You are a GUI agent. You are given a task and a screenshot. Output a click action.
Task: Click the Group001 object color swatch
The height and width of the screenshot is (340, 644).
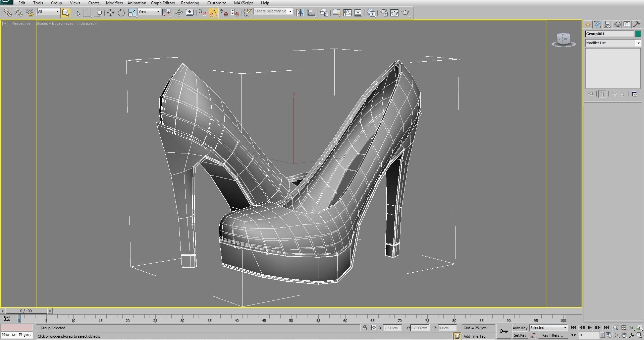[638, 34]
